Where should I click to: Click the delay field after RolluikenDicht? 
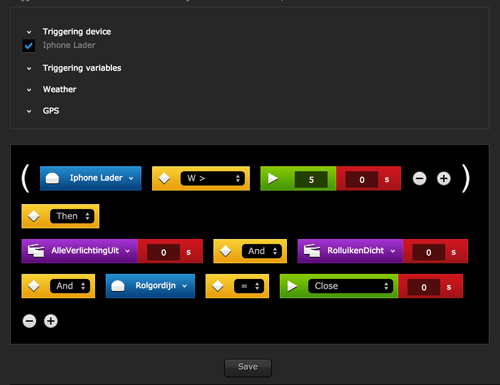click(x=428, y=252)
